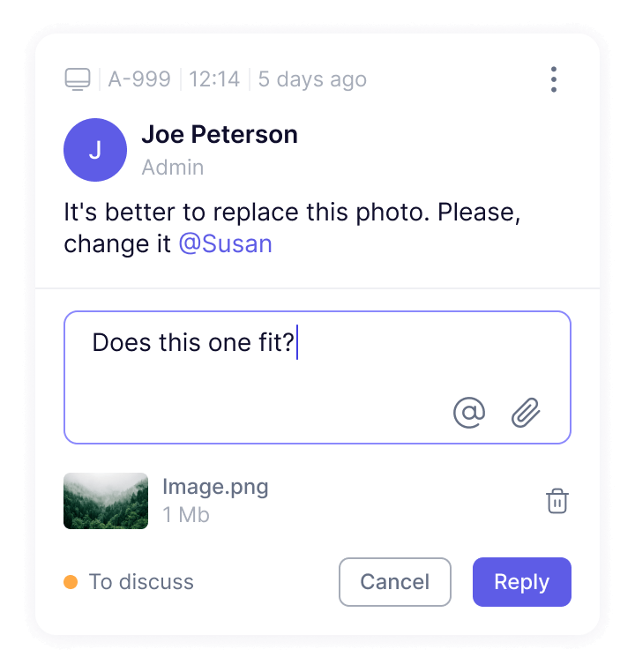Open Joe Peterson's profile name
The width and height of the screenshot is (635, 672).
220,135
